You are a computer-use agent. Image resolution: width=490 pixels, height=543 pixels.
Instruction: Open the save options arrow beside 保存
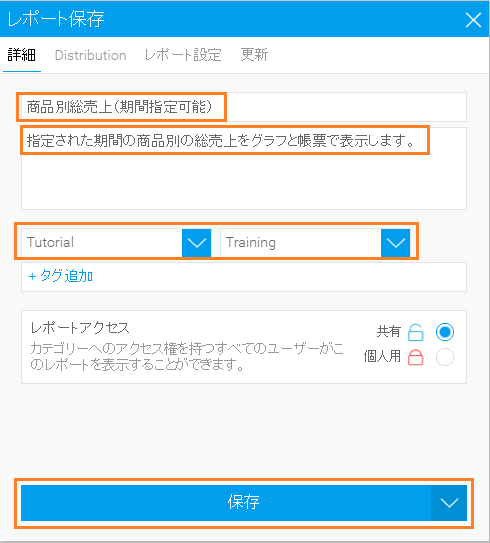click(449, 503)
